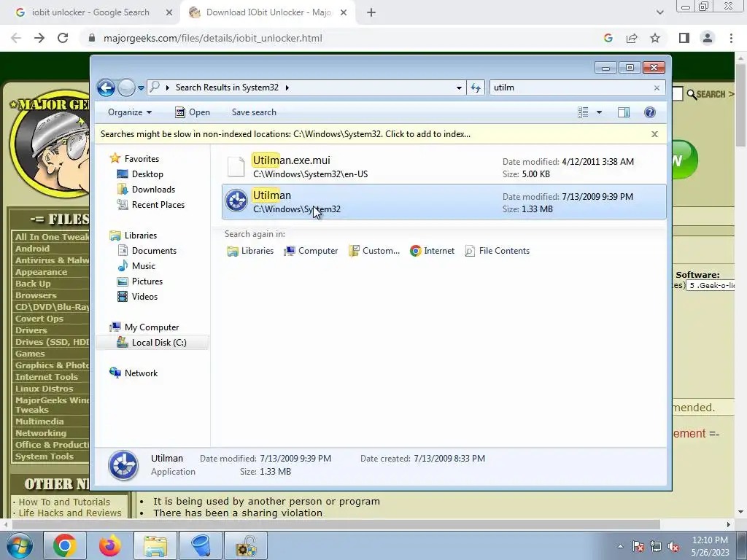Select My Computer in navigation pane

(x=152, y=327)
